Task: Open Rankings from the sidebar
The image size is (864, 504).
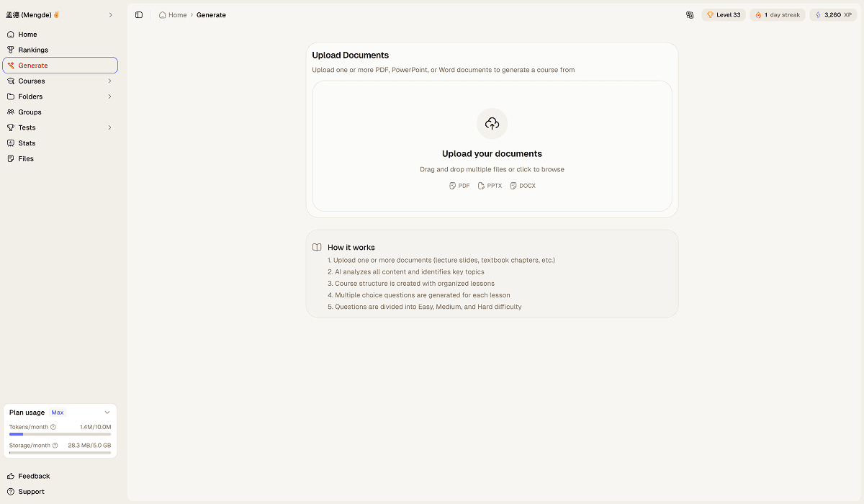Action: (32, 50)
